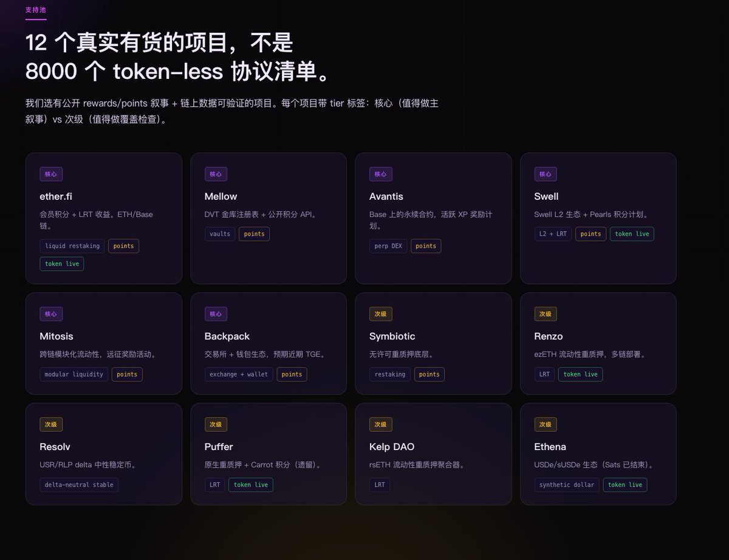
Task: Select the Renzo card title
Action: pyautogui.click(x=549, y=336)
